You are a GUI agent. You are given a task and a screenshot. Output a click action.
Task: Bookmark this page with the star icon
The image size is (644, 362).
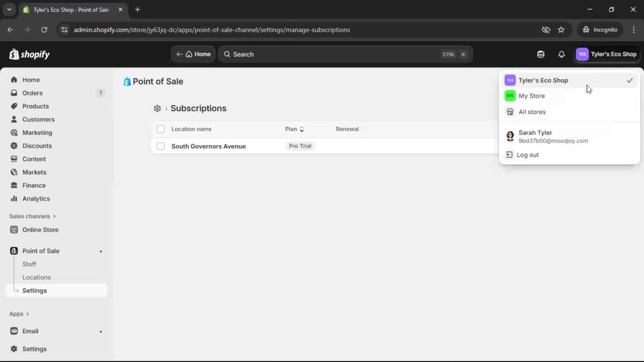tap(561, 30)
